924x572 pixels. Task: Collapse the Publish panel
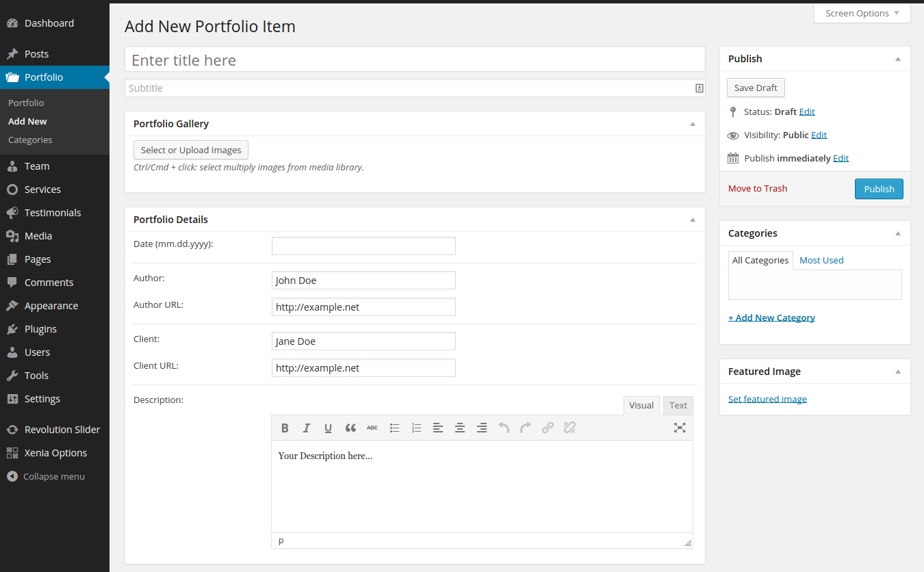[x=898, y=59]
